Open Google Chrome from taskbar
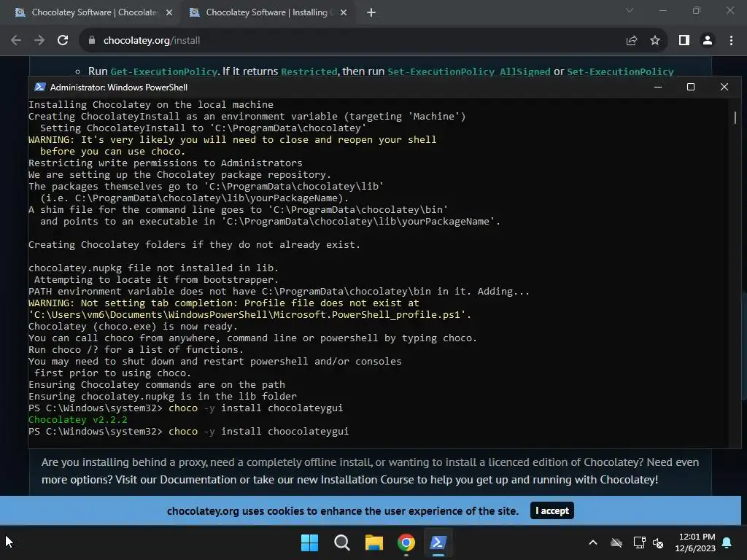Screen dimensions: 747x560 coord(406,542)
